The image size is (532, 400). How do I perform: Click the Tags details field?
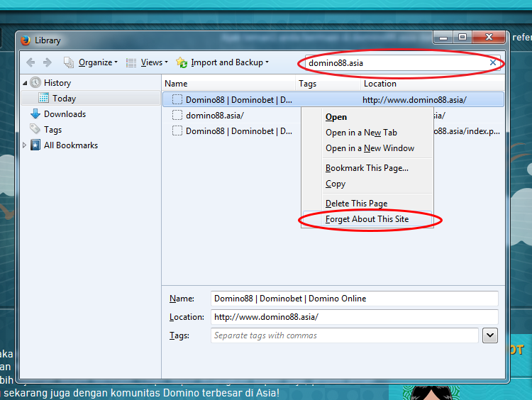[x=344, y=335]
